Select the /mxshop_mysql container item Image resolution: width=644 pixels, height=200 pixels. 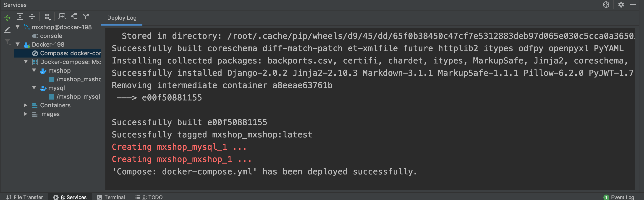coord(78,97)
